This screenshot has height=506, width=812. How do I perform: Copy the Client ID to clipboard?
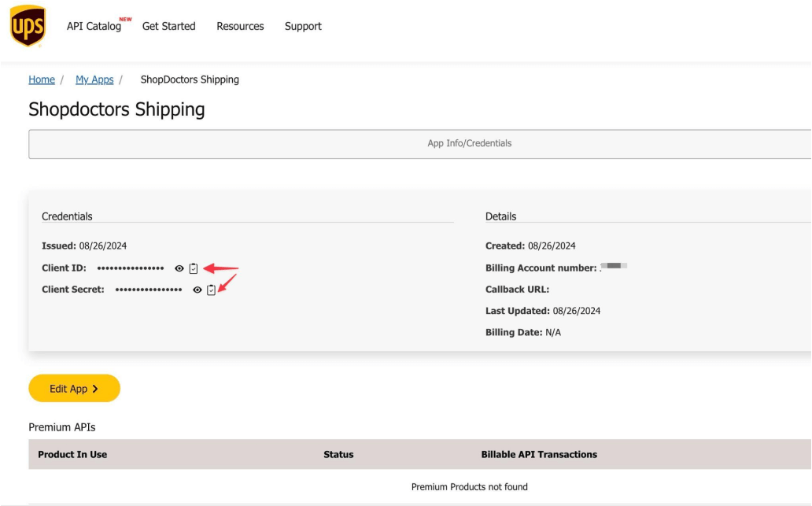[x=193, y=268]
